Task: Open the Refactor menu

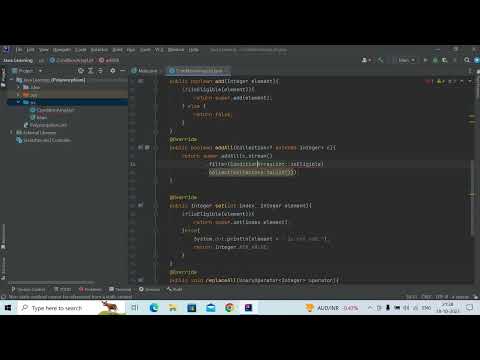Action: tap(99, 50)
